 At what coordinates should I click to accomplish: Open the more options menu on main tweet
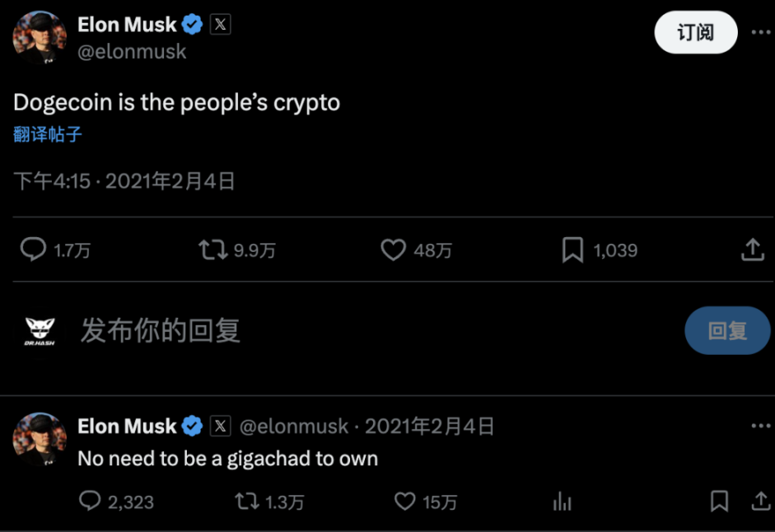click(x=761, y=32)
